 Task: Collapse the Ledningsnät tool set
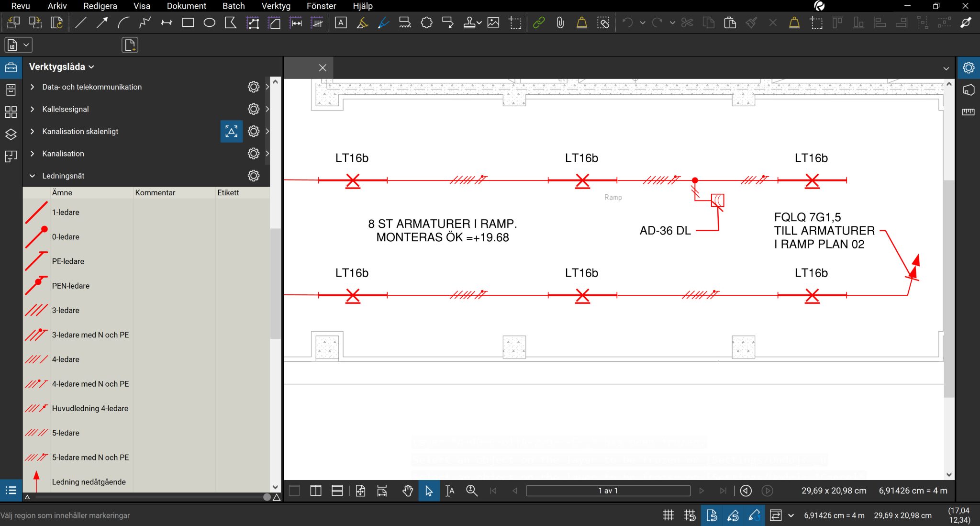click(x=33, y=176)
